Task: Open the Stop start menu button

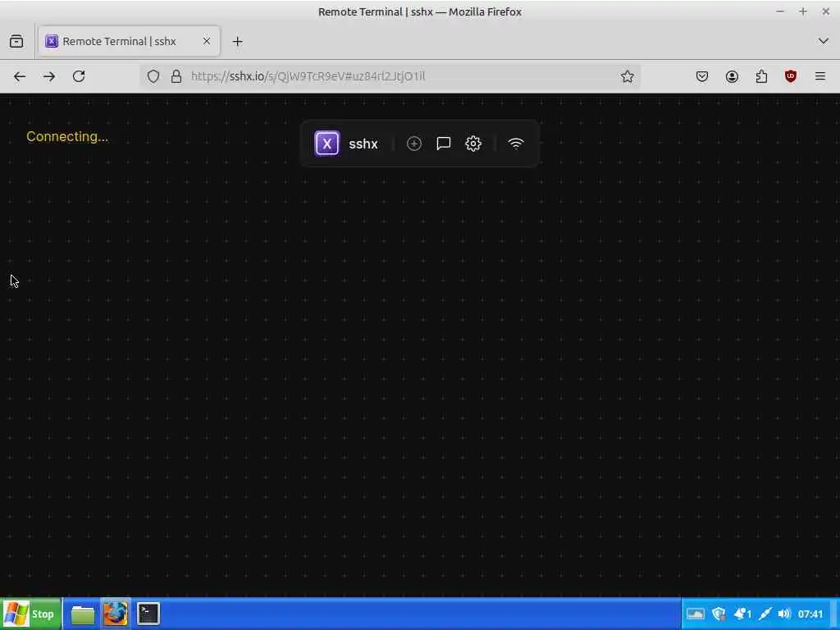Action: pos(31,614)
